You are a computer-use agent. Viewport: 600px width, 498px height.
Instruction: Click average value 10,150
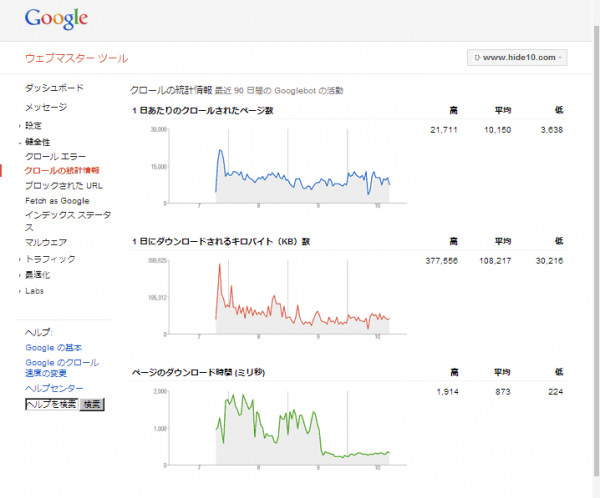[497, 130]
